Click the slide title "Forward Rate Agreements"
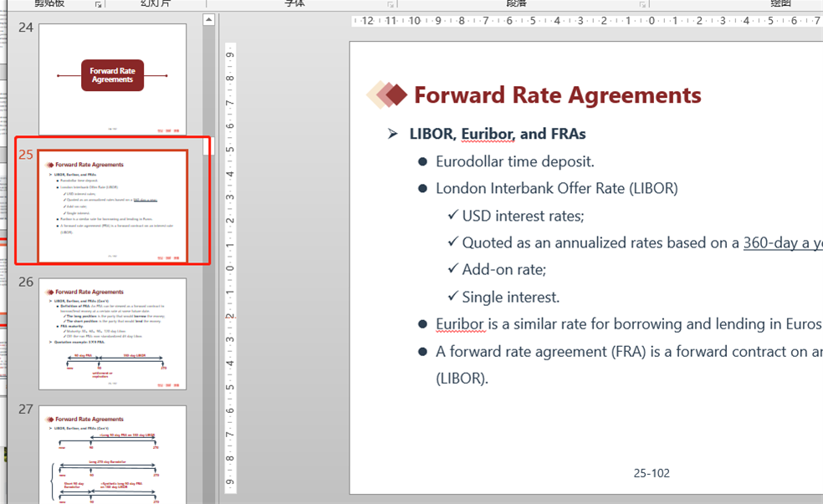 pos(557,95)
